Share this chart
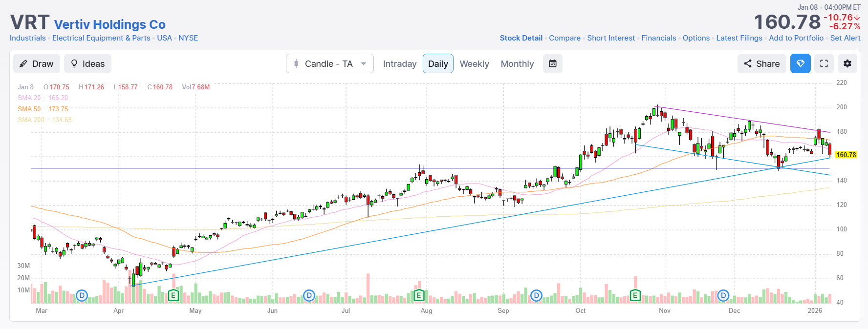The width and height of the screenshot is (868, 329). click(761, 63)
